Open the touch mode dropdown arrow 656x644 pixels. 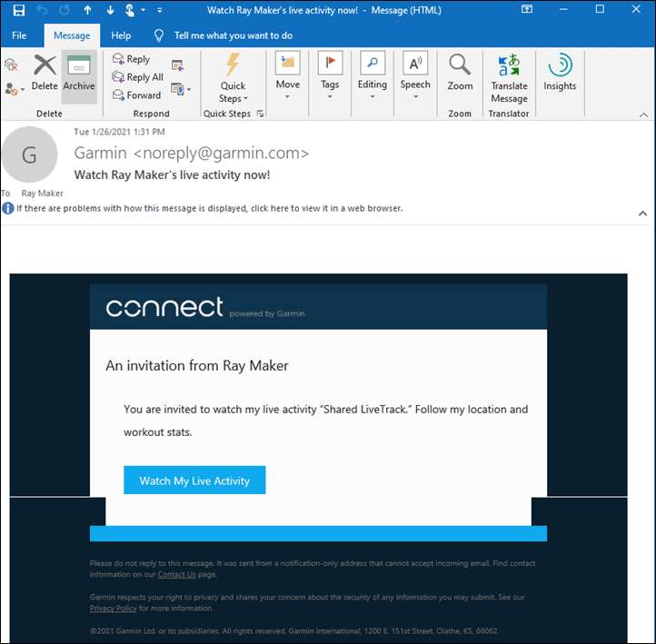143,10
